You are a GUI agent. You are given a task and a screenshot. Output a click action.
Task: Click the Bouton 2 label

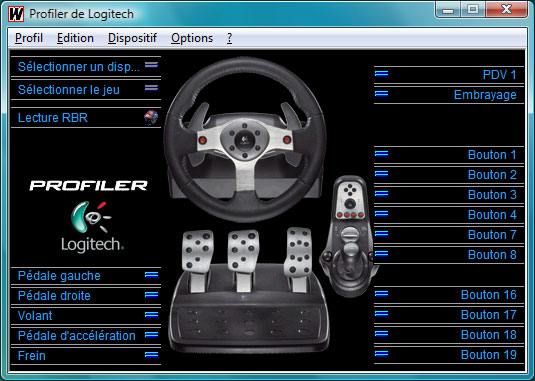click(492, 175)
